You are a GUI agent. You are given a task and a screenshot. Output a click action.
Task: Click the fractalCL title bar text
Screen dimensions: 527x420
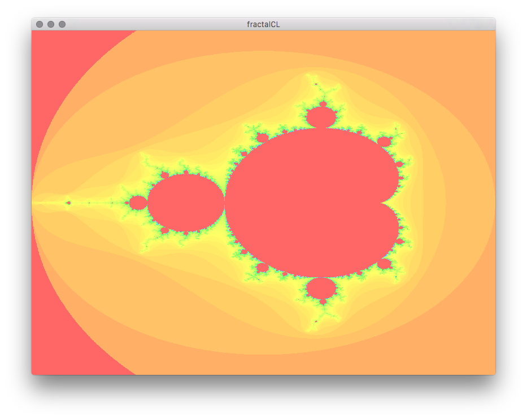(x=263, y=24)
